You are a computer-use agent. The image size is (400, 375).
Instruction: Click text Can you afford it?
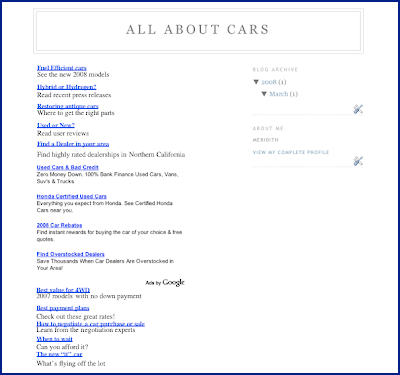click(62, 347)
